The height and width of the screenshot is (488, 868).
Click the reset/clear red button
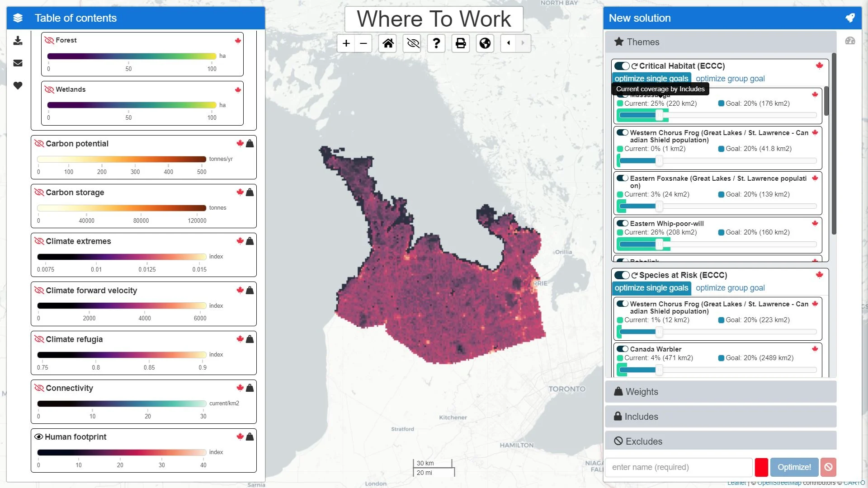point(830,467)
